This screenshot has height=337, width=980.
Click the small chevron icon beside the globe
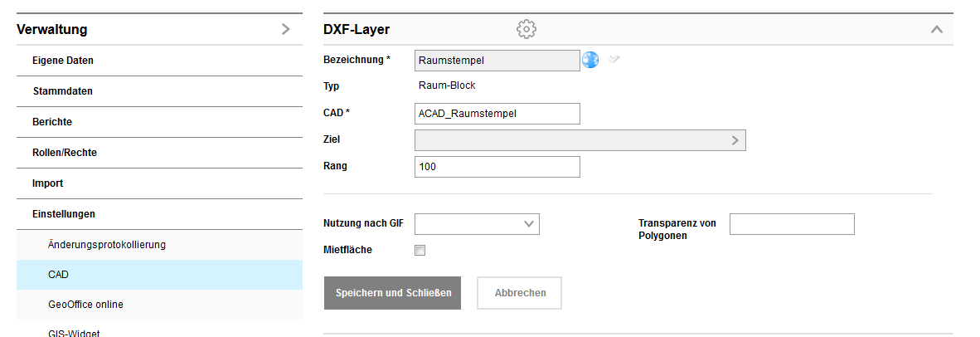click(x=614, y=60)
